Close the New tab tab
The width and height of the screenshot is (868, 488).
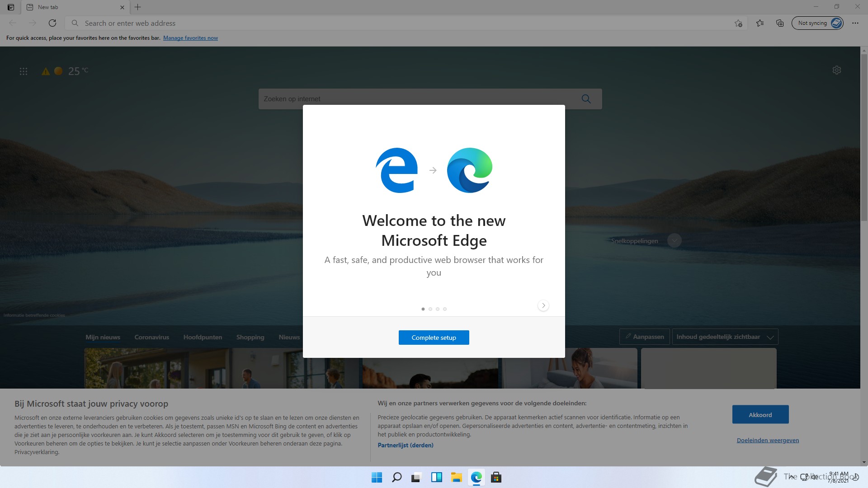[x=122, y=7]
